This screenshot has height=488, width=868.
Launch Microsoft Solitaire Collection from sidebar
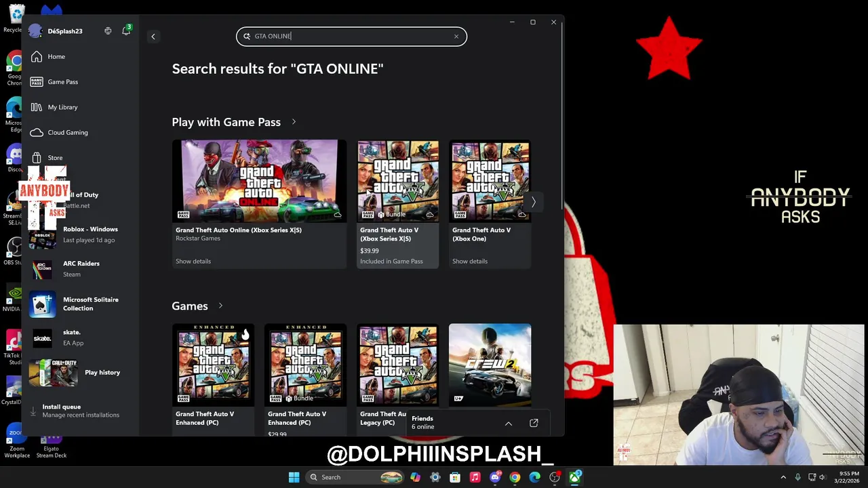pyautogui.click(x=81, y=304)
